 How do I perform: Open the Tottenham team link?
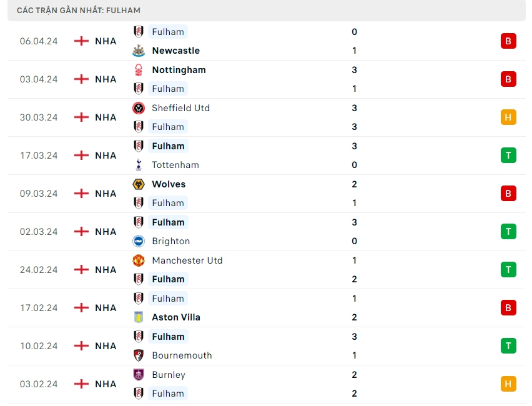click(175, 165)
